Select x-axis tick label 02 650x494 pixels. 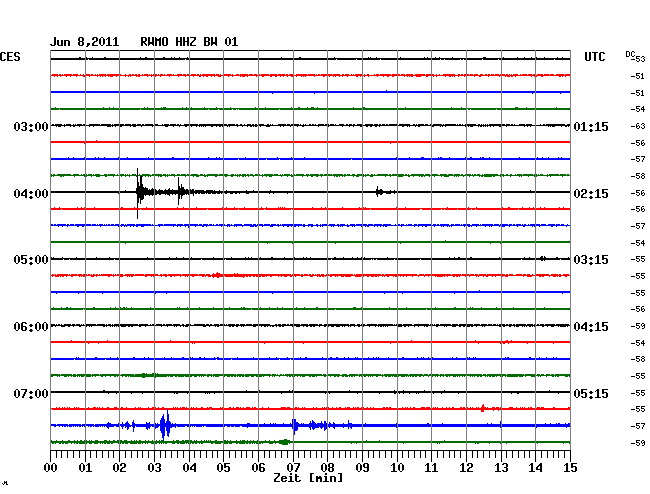[119, 467]
